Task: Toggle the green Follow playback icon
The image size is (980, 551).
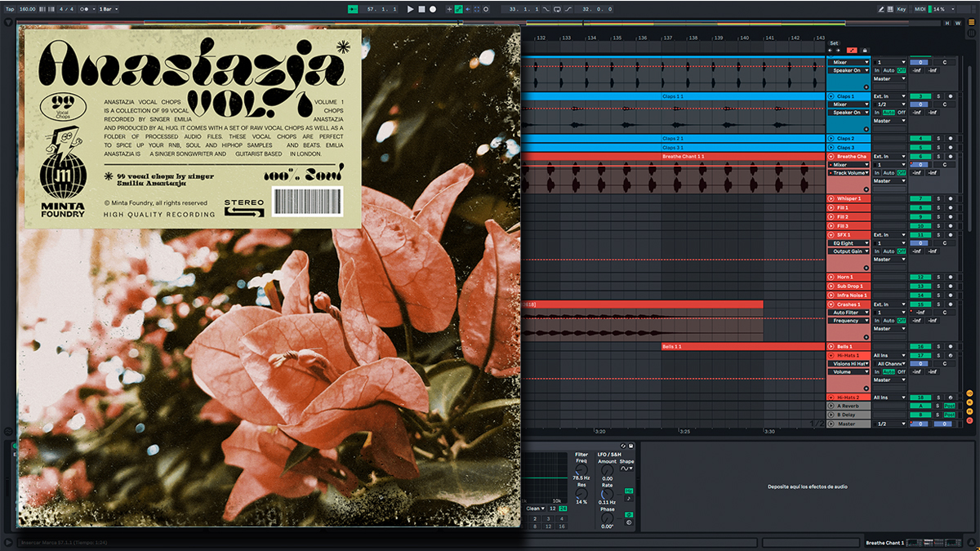Action: (x=352, y=9)
